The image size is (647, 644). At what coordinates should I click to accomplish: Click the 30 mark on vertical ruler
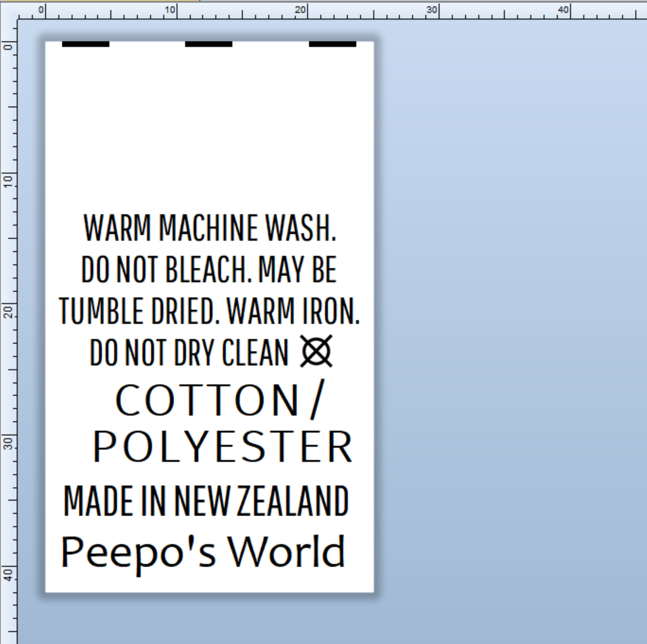click(x=9, y=442)
